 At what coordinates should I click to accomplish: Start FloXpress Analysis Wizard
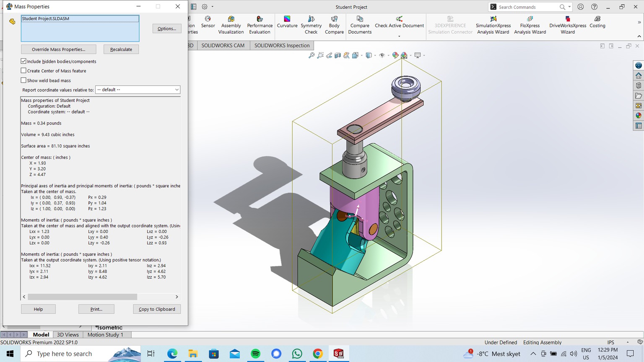530,25
